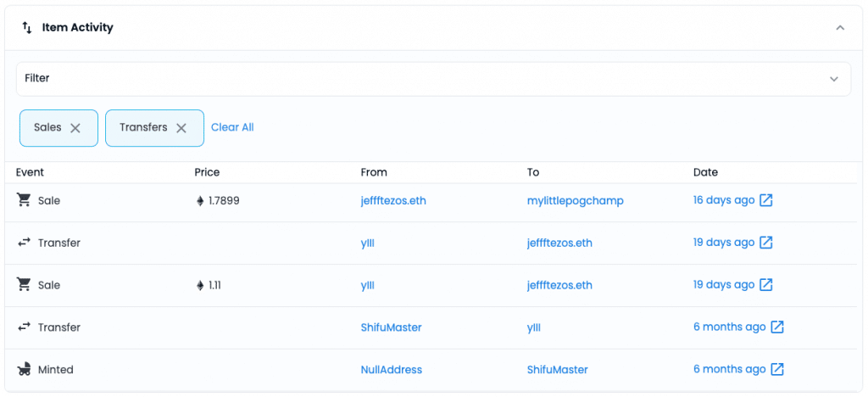The image size is (868, 397).
Task: Open external link icon for 19 days ago transfer
Action: [765, 243]
